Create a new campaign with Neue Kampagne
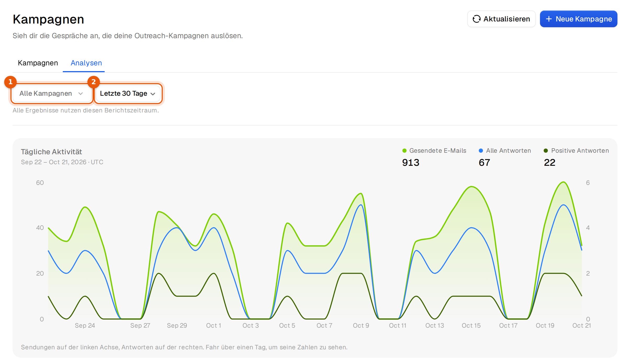 (x=578, y=19)
